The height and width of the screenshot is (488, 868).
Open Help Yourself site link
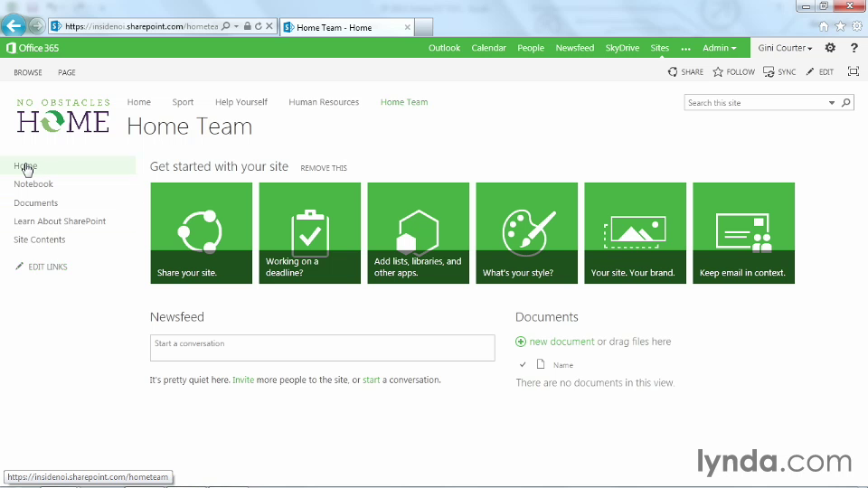click(241, 102)
